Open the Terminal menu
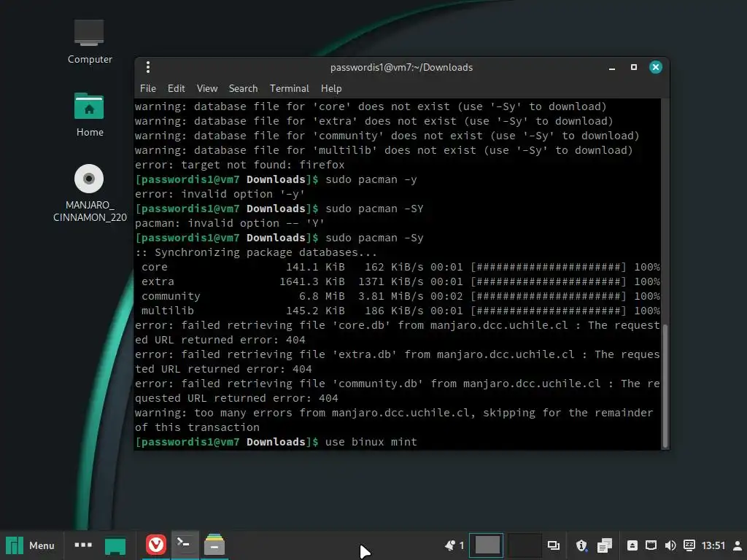Image resolution: width=747 pixels, height=560 pixels. 289,88
